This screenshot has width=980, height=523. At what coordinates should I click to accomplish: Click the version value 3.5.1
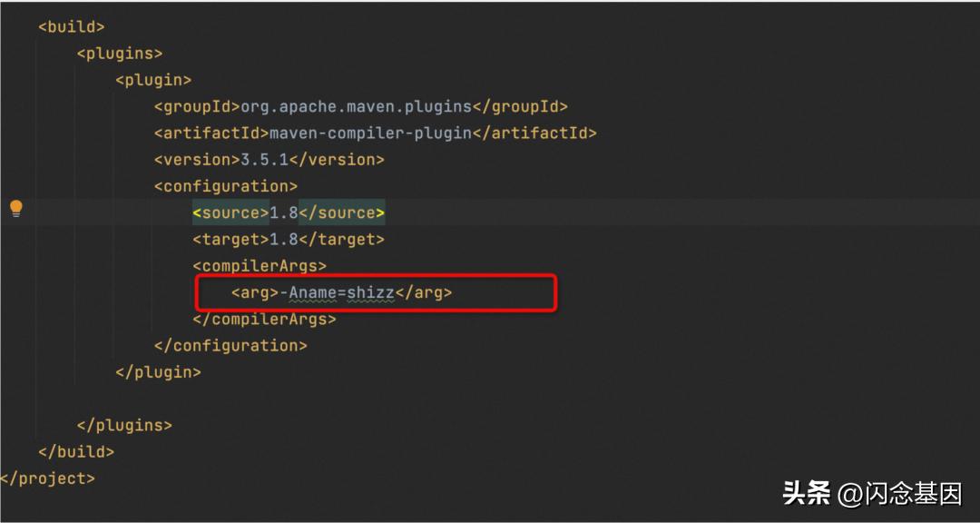pos(264,160)
